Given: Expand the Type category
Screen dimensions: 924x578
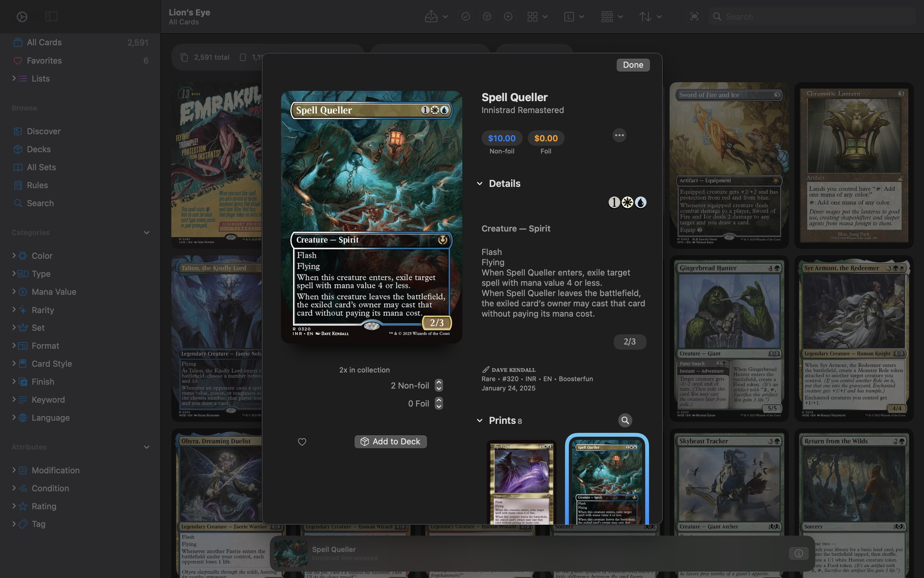Looking at the screenshot, I should click(14, 273).
